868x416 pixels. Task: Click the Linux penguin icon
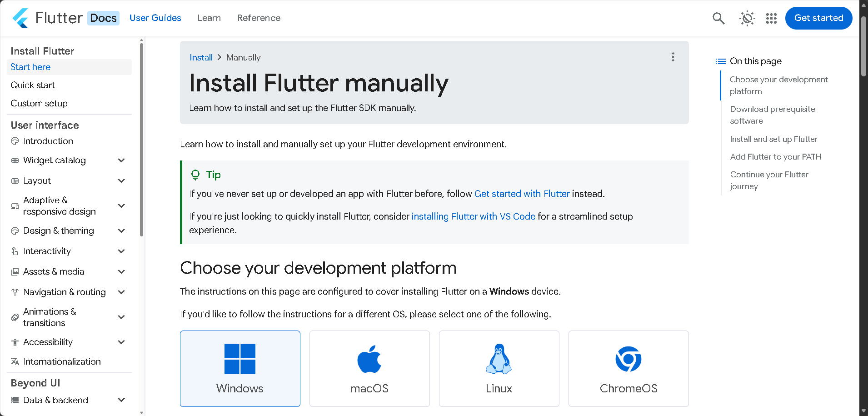click(x=499, y=359)
